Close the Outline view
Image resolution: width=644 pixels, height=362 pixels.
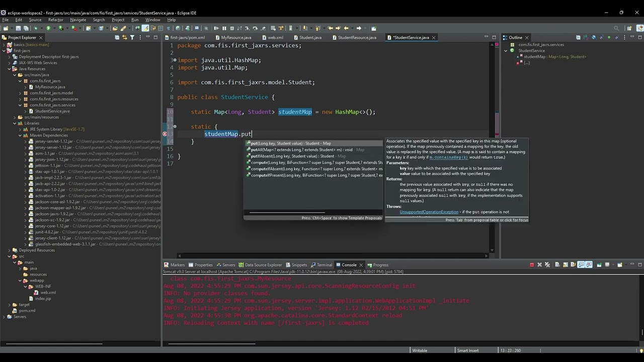pyautogui.click(x=527, y=38)
